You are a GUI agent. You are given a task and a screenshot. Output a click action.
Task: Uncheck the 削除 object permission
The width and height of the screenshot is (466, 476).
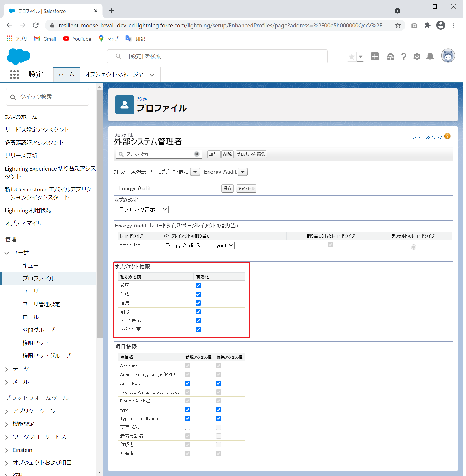pos(198,312)
